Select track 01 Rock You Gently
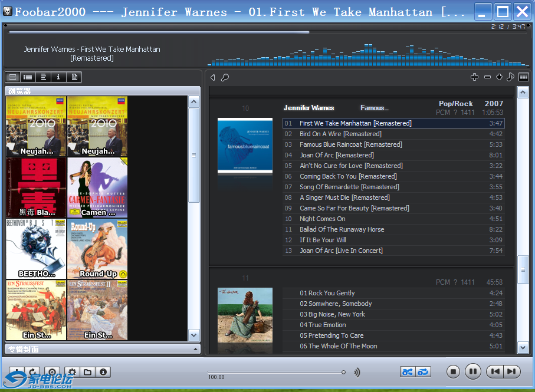The image size is (535, 392). [x=327, y=293]
